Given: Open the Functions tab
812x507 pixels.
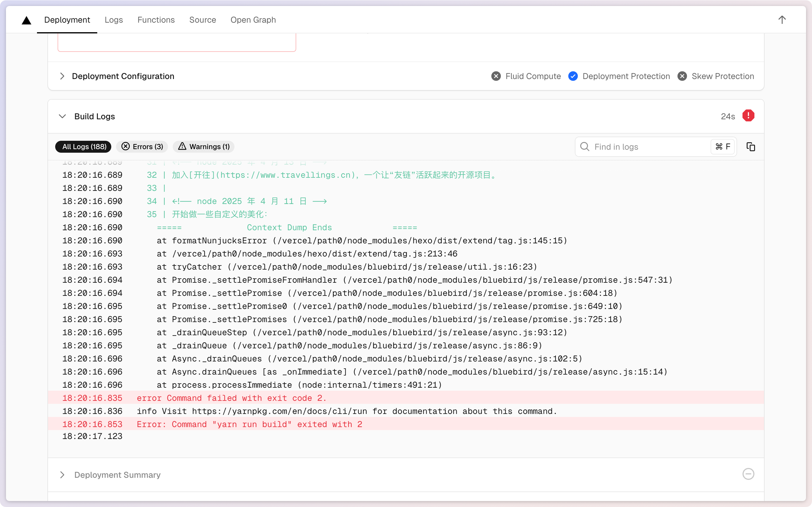Looking at the screenshot, I should point(156,20).
